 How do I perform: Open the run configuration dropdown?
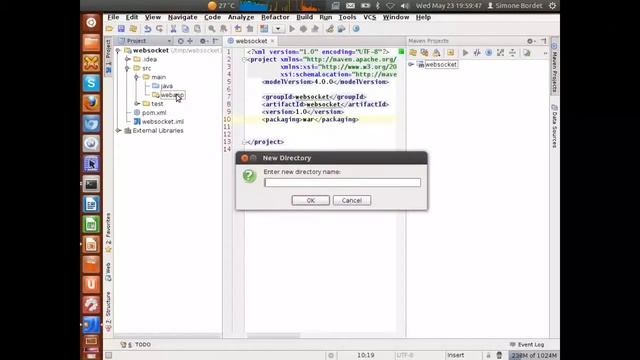click(x=278, y=29)
